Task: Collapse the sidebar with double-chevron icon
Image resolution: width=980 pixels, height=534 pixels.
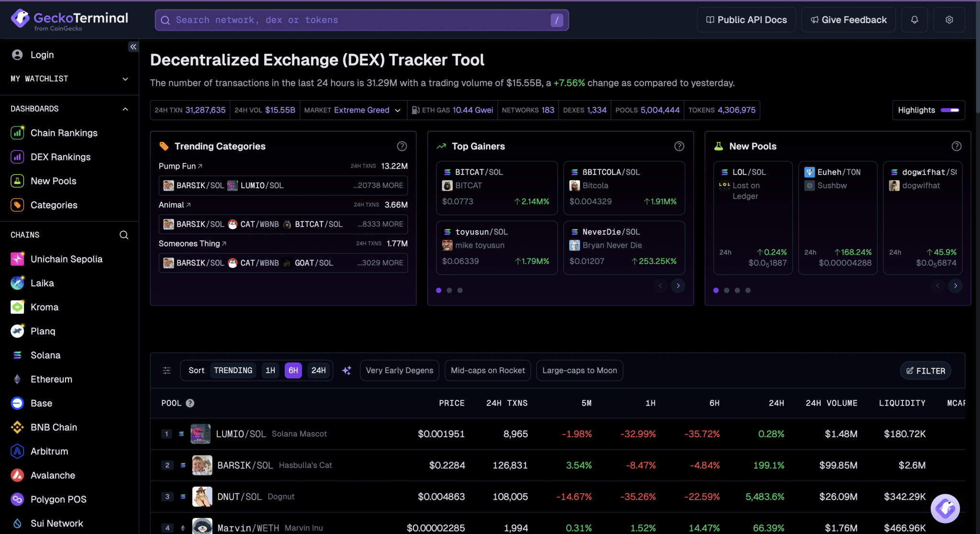Action: [133, 46]
